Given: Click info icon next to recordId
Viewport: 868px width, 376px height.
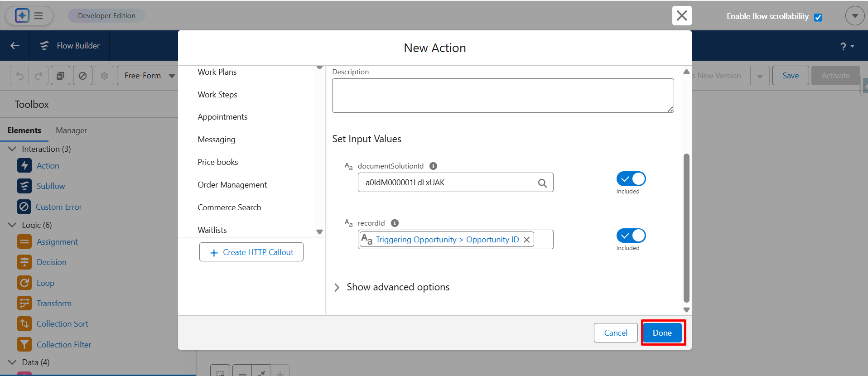Looking at the screenshot, I should (395, 223).
